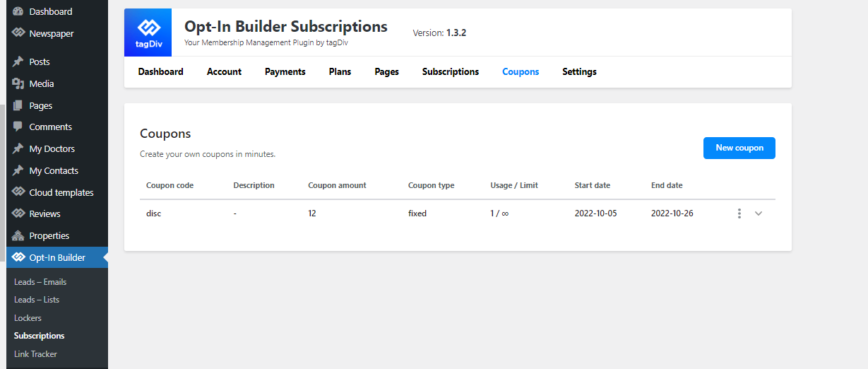Switch to the Subscriptions tab
Viewport: 868px width, 369px height.
(x=451, y=71)
